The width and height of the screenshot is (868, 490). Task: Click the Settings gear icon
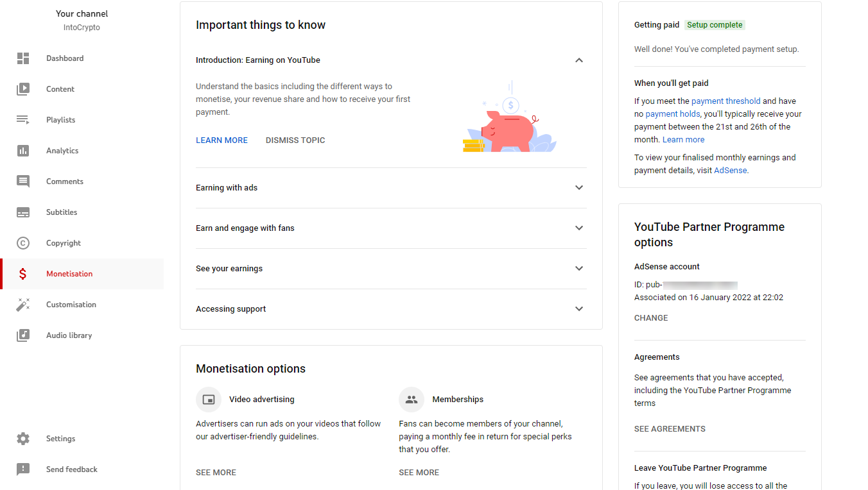[x=23, y=439]
